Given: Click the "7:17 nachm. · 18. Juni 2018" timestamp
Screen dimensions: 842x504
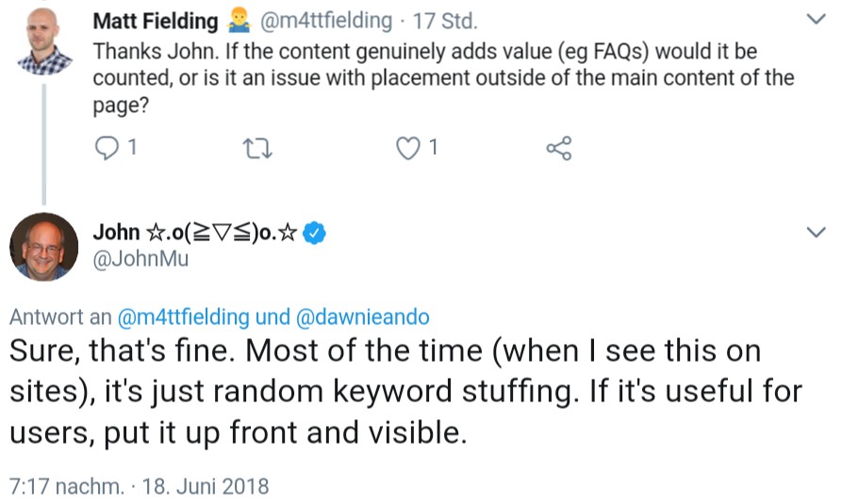Looking at the screenshot, I should (140, 487).
